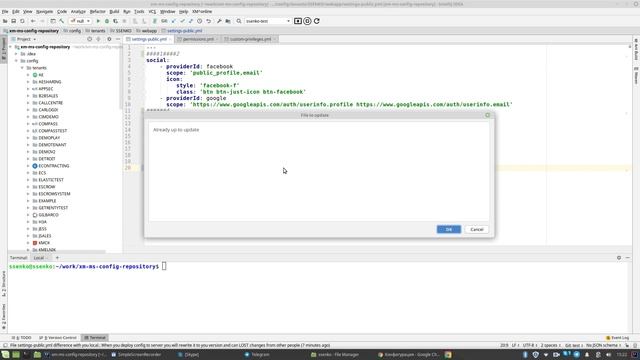The width and height of the screenshot is (640, 360).
Task: Open SimpleScreenRecorder from the taskbar
Action: pyautogui.click(x=136, y=355)
